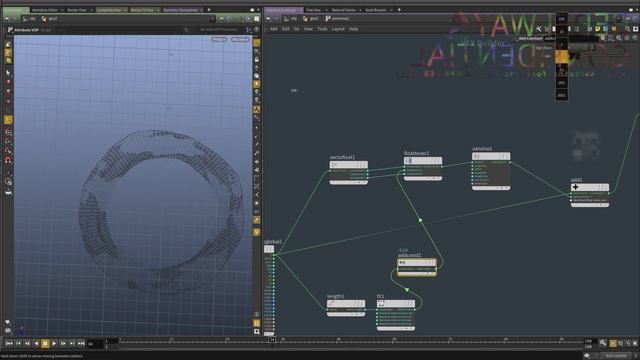Add new pane tab next to Asset Browser

(x=399, y=10)
